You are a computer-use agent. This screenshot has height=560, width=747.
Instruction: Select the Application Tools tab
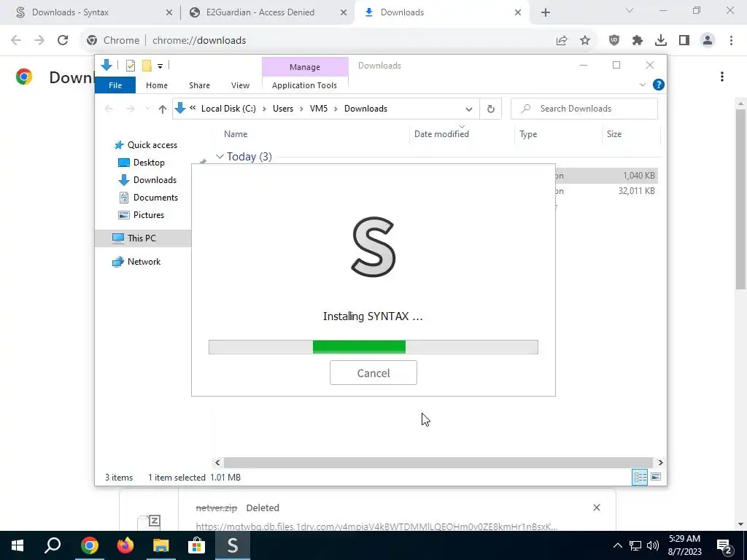tap(304, 85)
